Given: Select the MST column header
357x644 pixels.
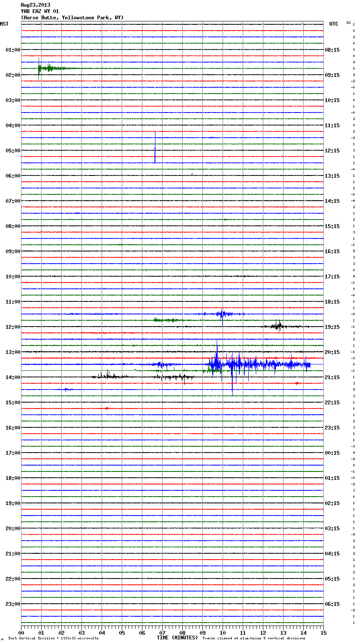Looking at the screenshot, I should pos(4,24).
